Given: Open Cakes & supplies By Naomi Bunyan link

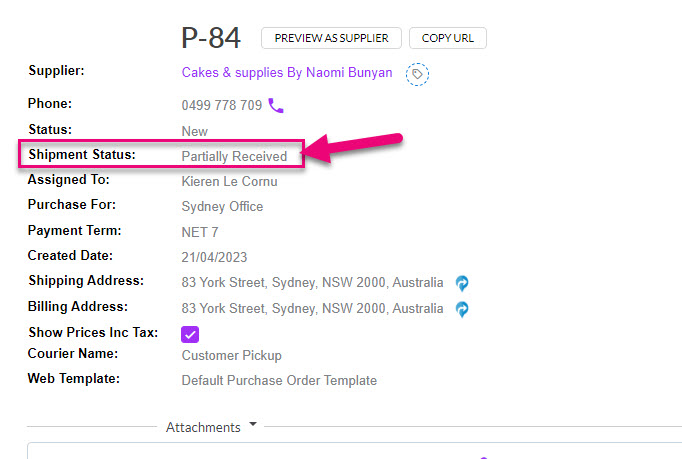Looking at the screenshot, I should click(287, 72).
